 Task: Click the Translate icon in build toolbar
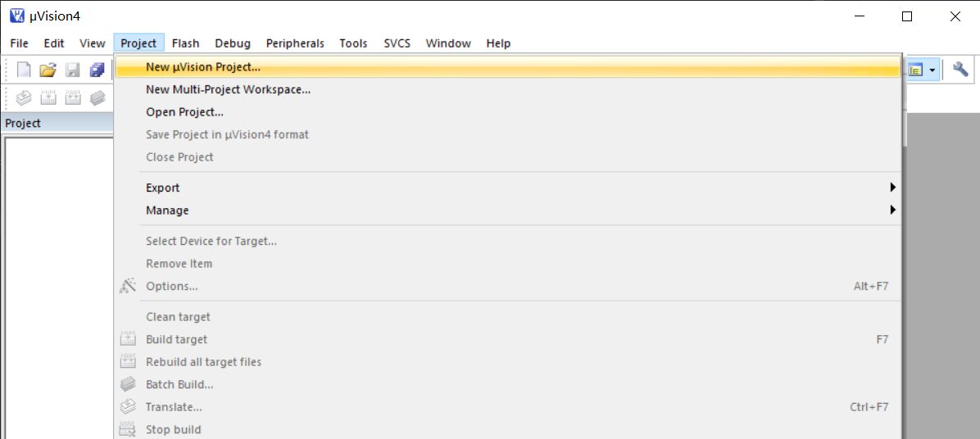[23, 98]
